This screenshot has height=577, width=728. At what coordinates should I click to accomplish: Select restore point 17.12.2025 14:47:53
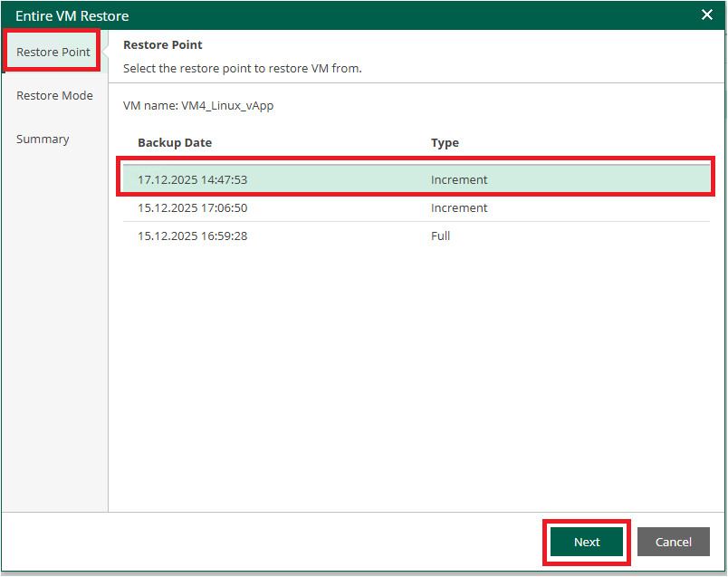pyautogui.click(x=417, y=179)
